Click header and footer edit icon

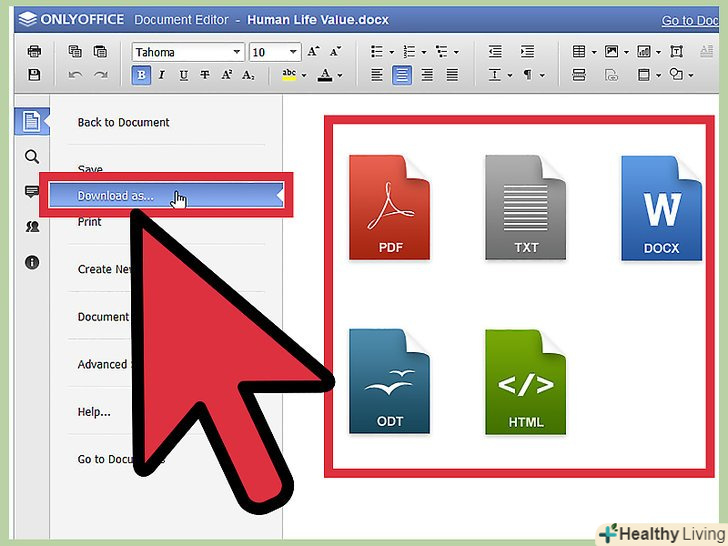(x=644, y=75)
